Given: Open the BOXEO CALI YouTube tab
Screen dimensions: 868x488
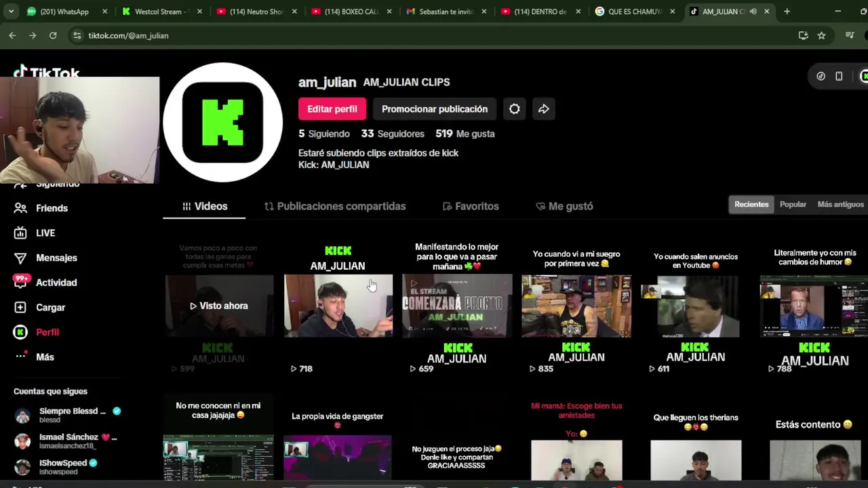Looking at the screenshot, I should (352, 12).
